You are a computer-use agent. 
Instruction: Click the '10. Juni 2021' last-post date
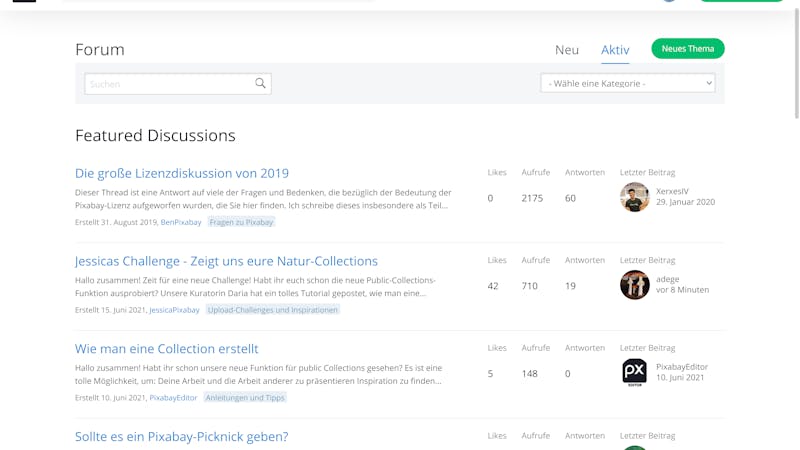[x=680, y=378]
